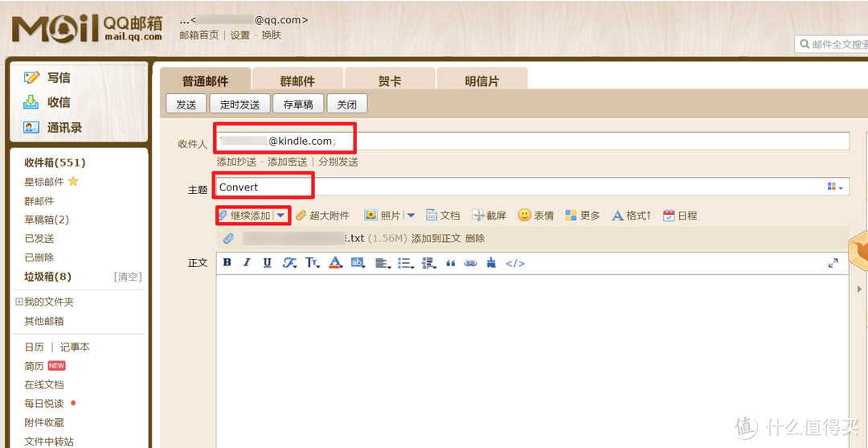Click the 换肤 change skin link

click(272, 35)
